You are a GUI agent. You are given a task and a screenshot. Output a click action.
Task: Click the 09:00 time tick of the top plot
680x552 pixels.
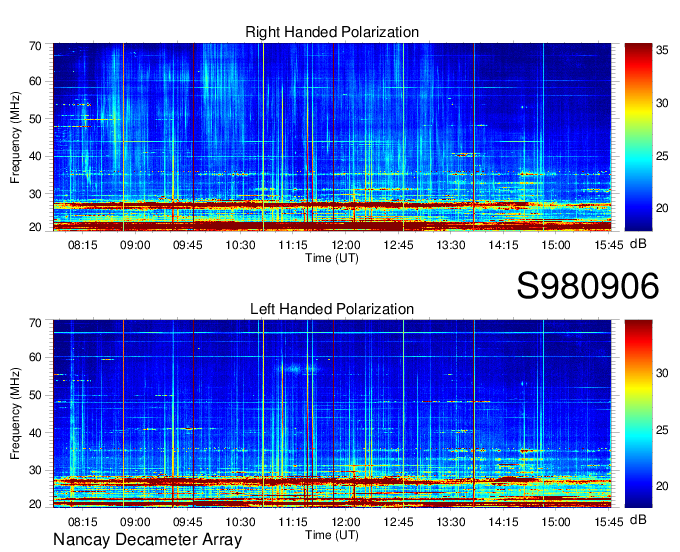click(x=135, y=245)
